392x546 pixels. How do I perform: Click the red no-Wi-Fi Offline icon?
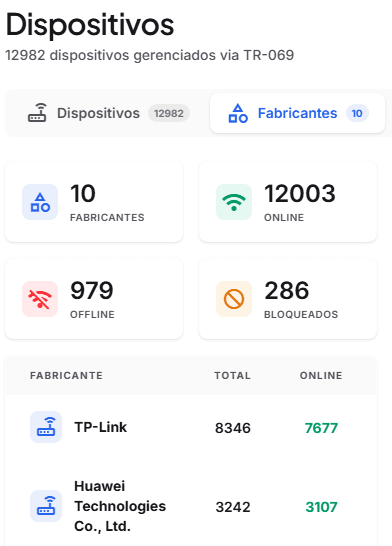40,299
